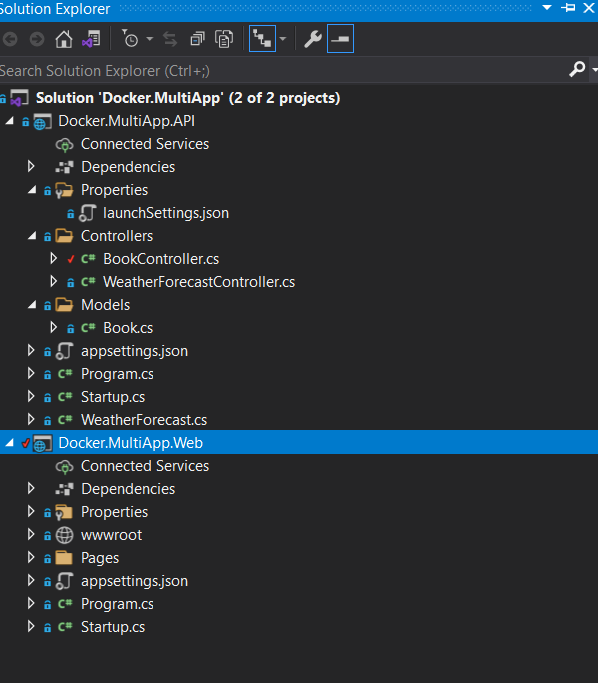Click the solution file icon
The image size is (598, 683).
[x=19, y=98]
